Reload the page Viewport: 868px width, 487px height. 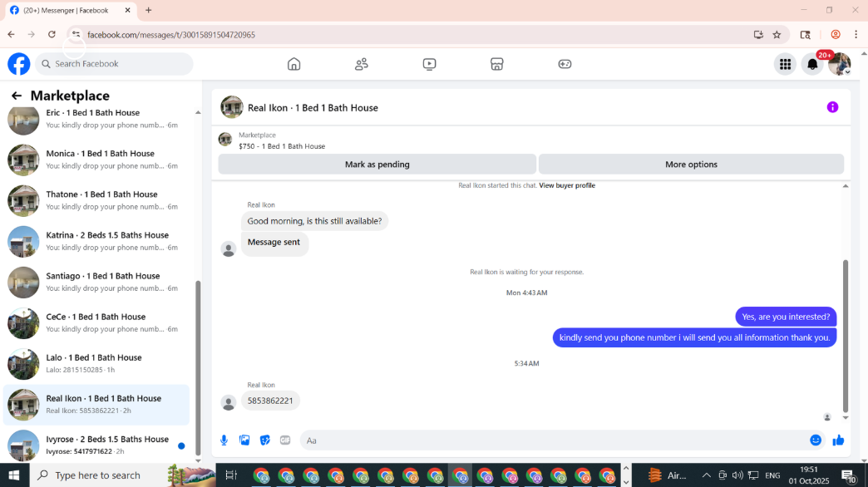click(x=52, y=34)
